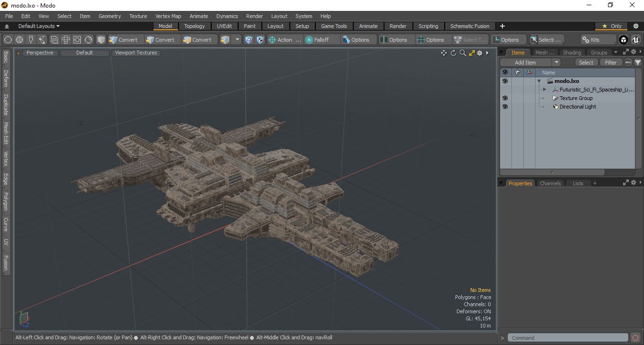Open the Dynamics menu

[x=227, y=16]
